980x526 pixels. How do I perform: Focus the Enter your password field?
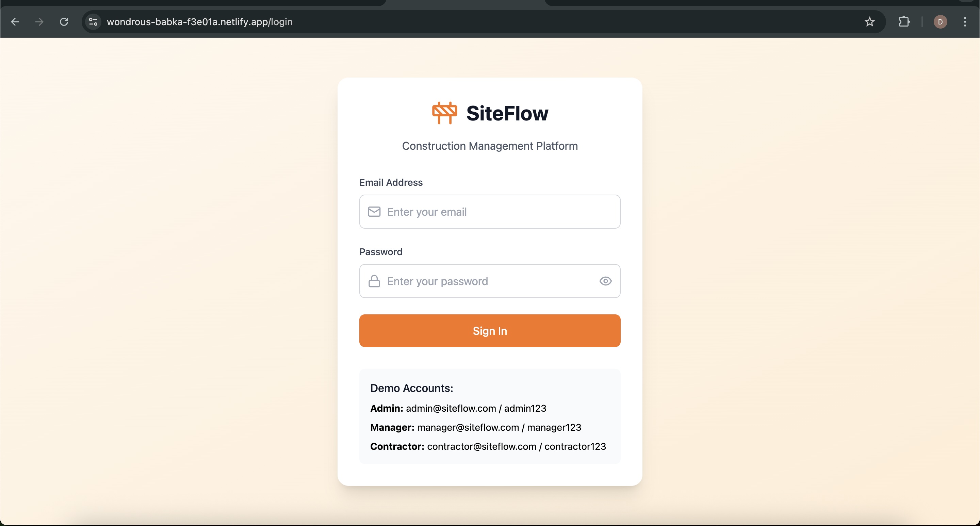[487, 281]
